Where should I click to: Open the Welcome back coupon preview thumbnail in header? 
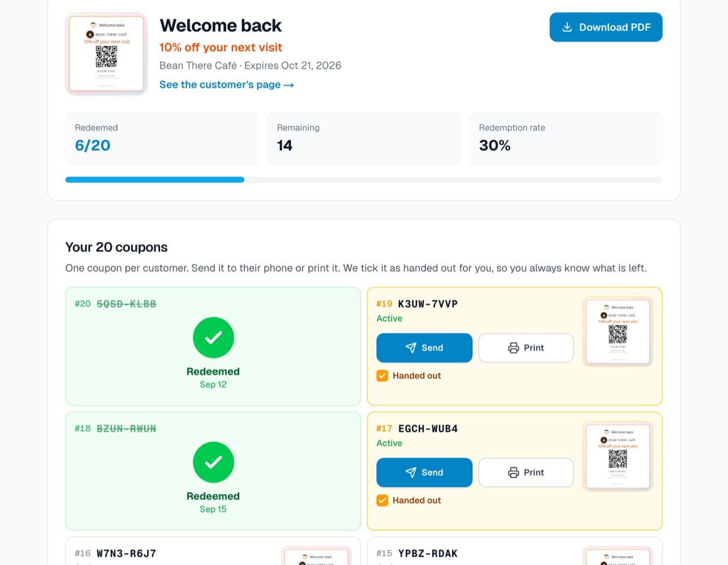[107, 54]
